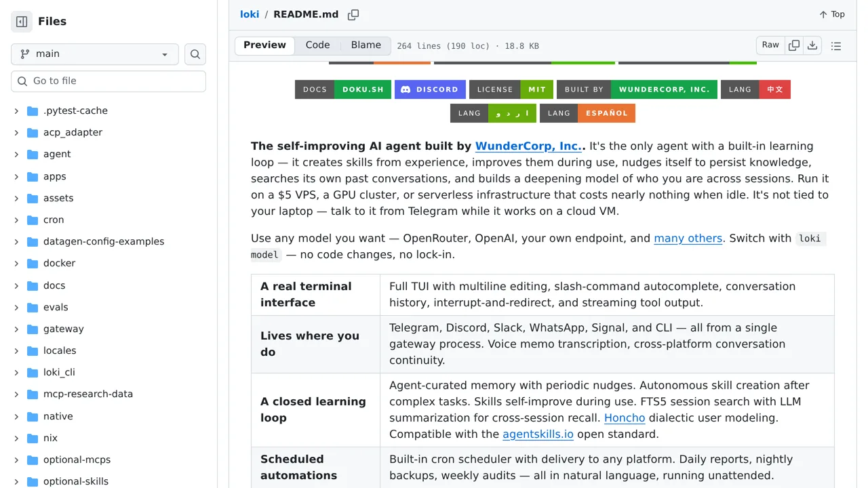Follow the WunderCorp, Inc. link
Image resolution: width=868 pixels, height=488 pixels.
528,146
